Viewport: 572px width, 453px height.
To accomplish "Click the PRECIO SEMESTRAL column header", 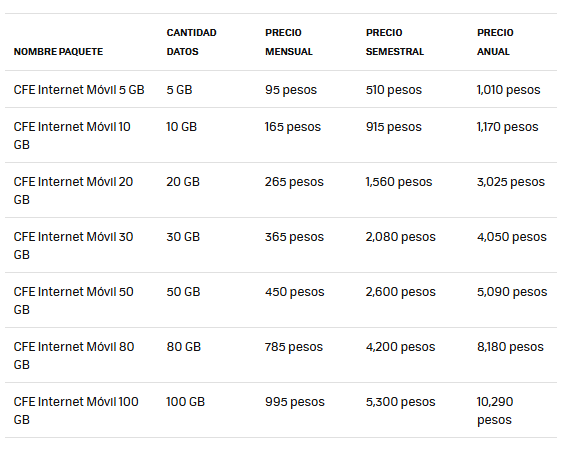I will [395, 42].
